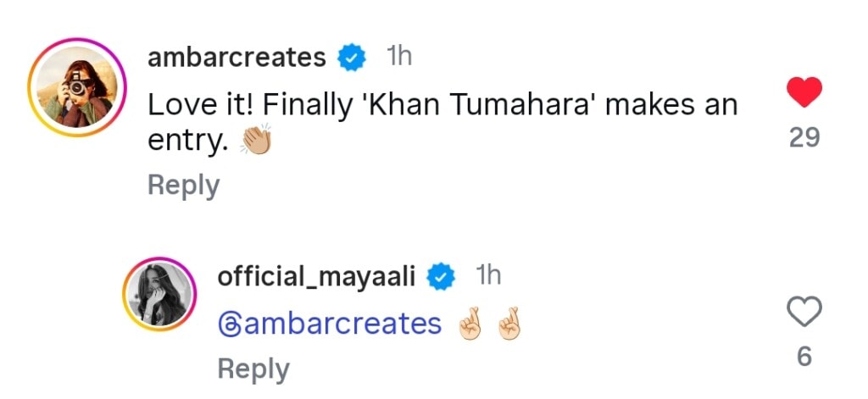Image resolution: width=868 pixels, height=399 pixels.
Task: Click the second crossed-fingers emoji
Action: (x=507, y=324)
